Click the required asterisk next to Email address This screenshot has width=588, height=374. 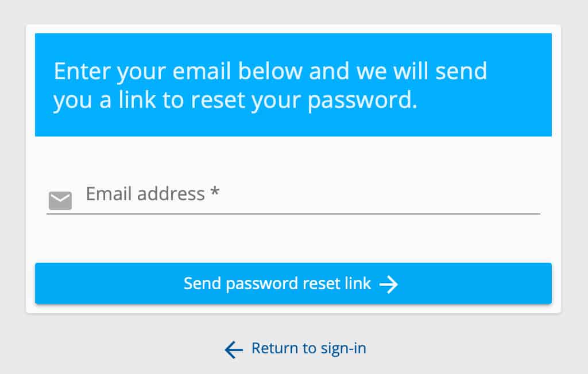click(215, 193)
